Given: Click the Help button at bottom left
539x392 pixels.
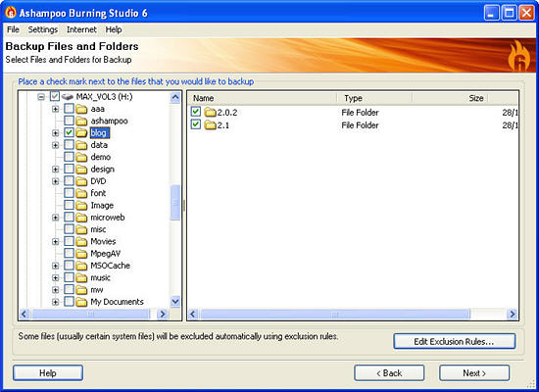Looking at the screenshot, I should pos(48,373).
